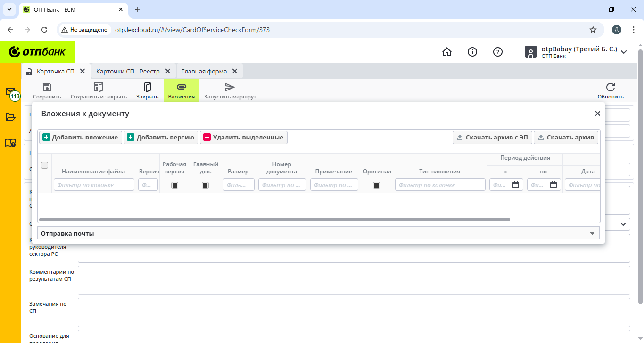Click Дата column filter field

coord(583,185)
